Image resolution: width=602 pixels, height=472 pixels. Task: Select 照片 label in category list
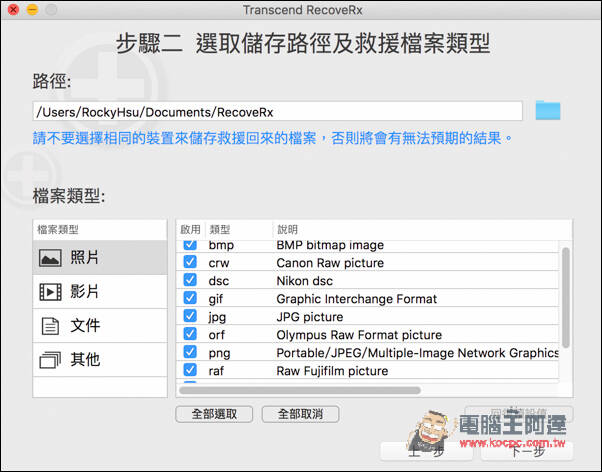[84, 257]
